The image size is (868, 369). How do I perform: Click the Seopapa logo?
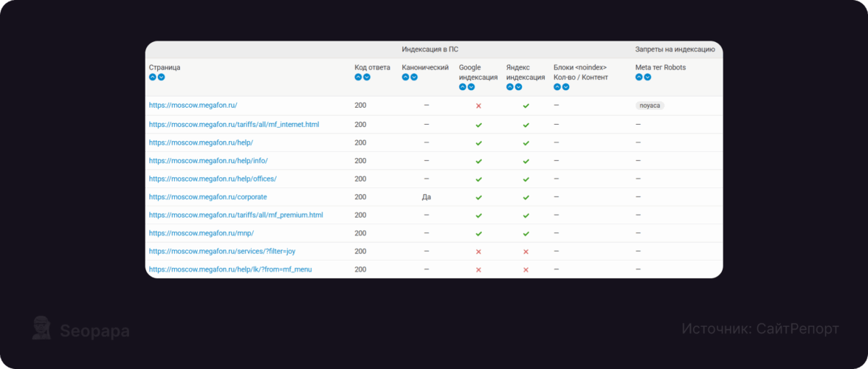pyautogui.click(x=80, y=330)
